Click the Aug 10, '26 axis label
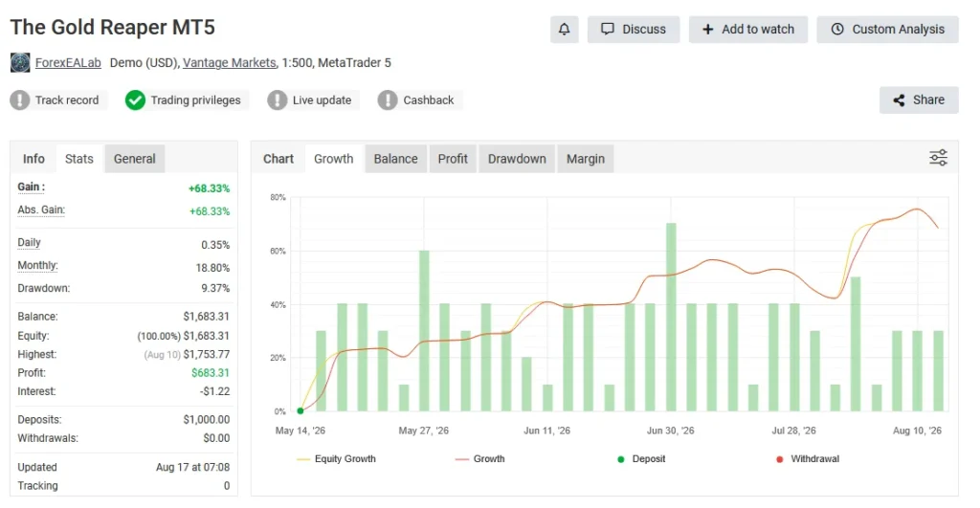Viewport: 980px width, 508px height. (917, 431)
